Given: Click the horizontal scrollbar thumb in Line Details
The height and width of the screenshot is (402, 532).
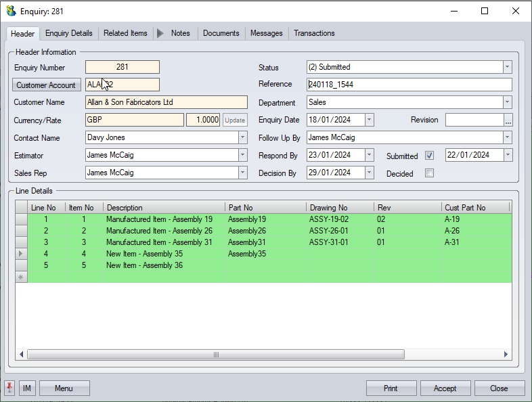Looking at the screenshot, I should [216, 355].
